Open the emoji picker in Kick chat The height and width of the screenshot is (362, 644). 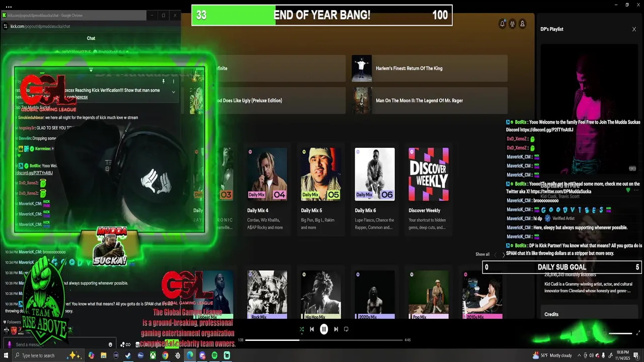[x=111, y=344]
